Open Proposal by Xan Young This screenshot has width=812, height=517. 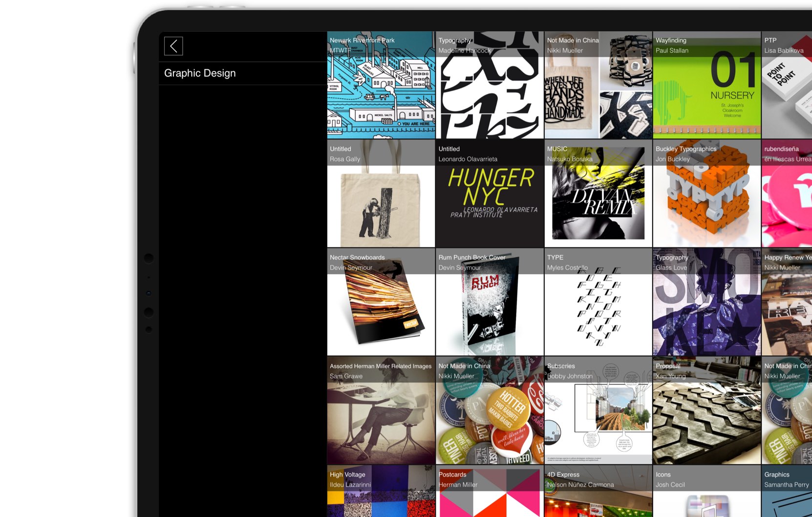click(x=707, y=410)
